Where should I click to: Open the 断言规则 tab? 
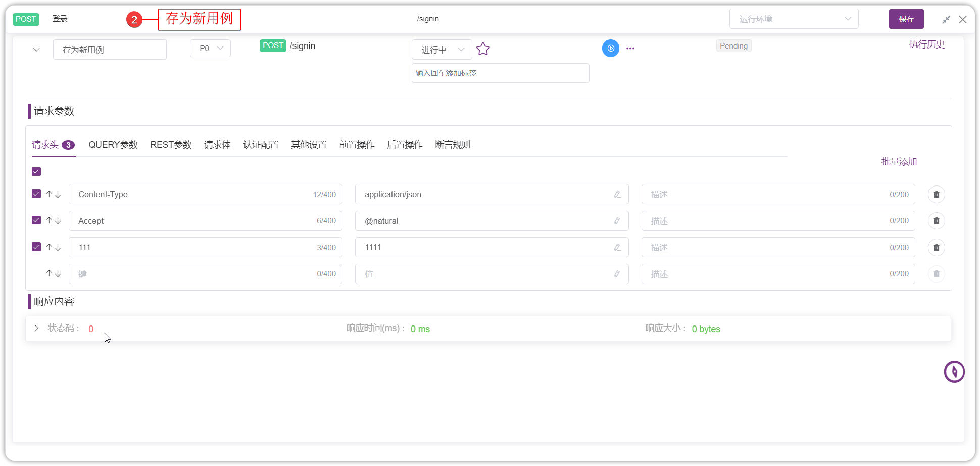point(453,145)
